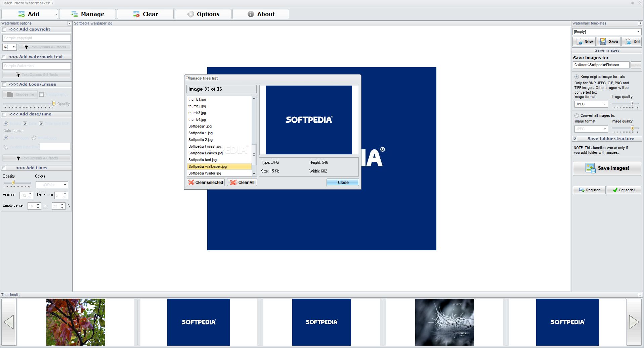Click the Get serial! button
This screenshot has width=644, height=348.
point(624,190)
